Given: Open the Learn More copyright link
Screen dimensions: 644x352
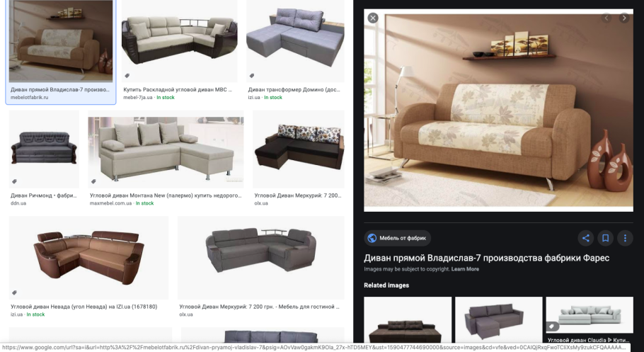Looking at the screenshot, I should (465, 269).
